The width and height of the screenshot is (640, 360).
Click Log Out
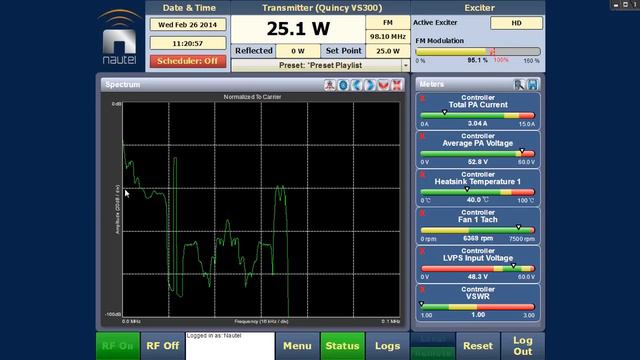click(x=523, y=346)
